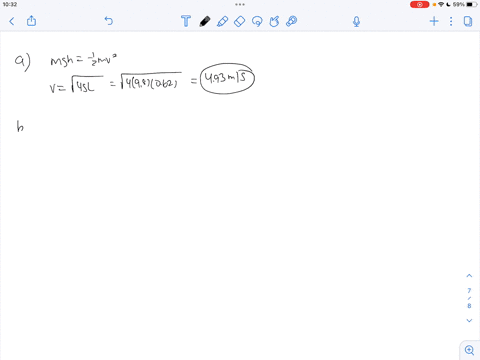Screen dimensions: 480x360
Task: Tap the handwritten label b
Action: tap(20, 127)
